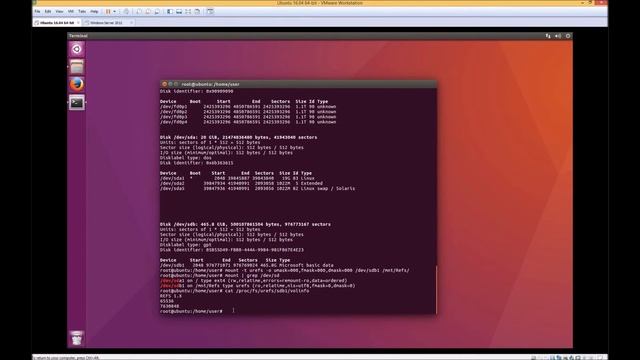
Task: Open the VMware Tabs menu
Action: pyautogui.click(x=82, y=11)
